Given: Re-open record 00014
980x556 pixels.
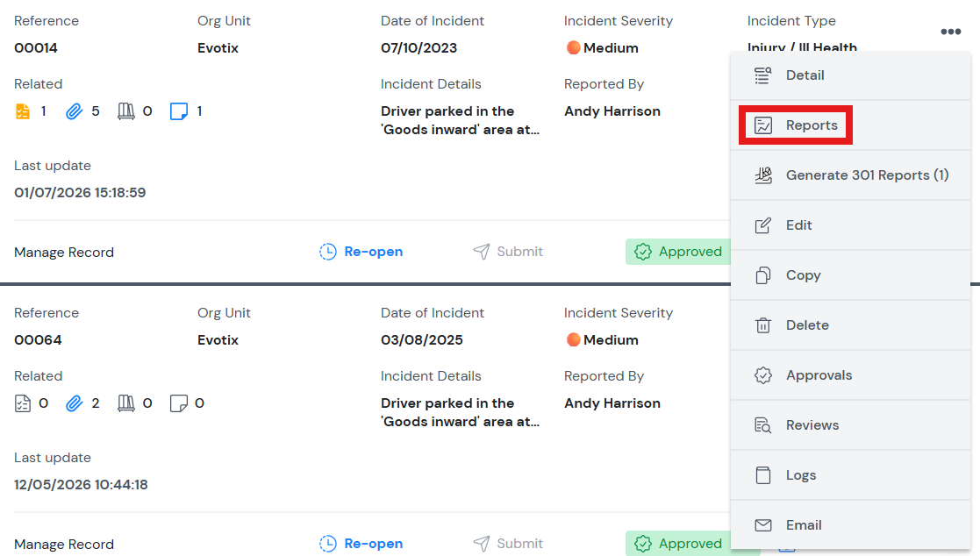Looking at the screenshot, I should coord(361,252).
